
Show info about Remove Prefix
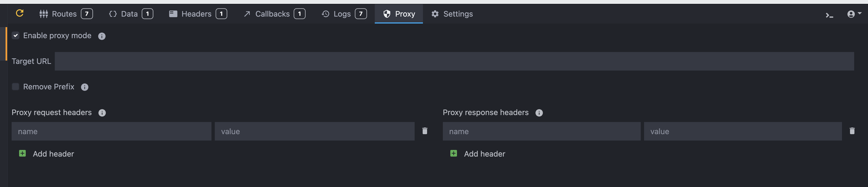point(85,87)
